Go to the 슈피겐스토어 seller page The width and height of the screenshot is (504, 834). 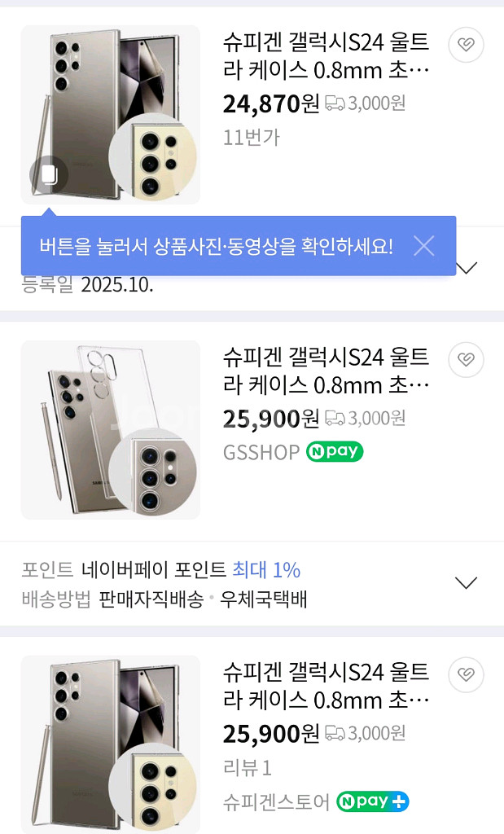[x=277, y=802]
